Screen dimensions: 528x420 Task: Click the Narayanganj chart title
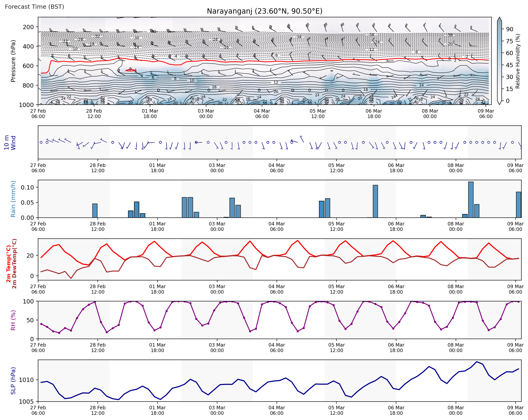point(265,11)
